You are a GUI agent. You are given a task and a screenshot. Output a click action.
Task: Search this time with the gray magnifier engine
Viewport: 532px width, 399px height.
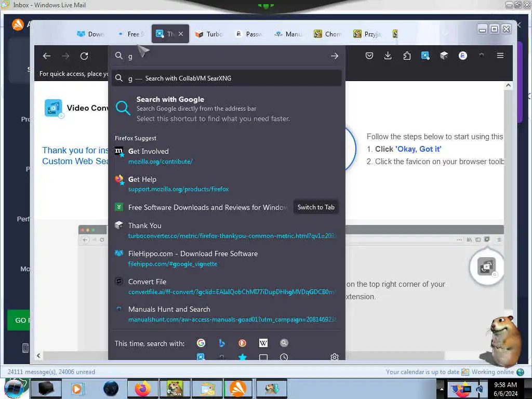click(284, 343)
